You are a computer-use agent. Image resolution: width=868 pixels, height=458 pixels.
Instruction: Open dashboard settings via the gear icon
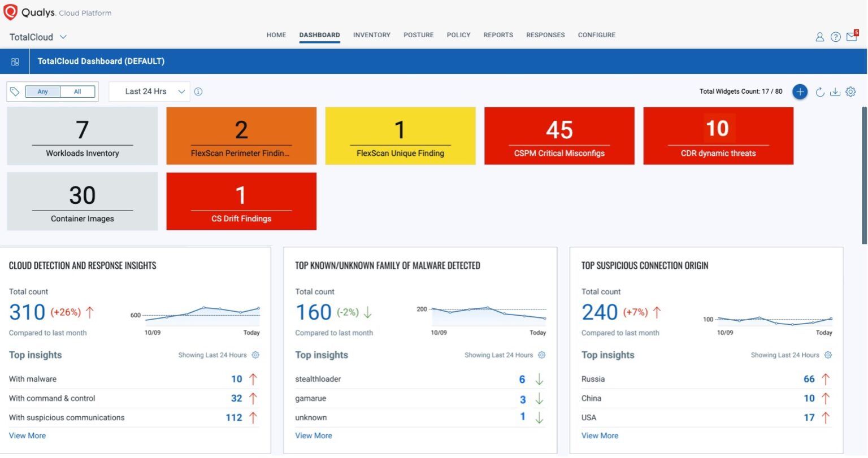(851, 91)
